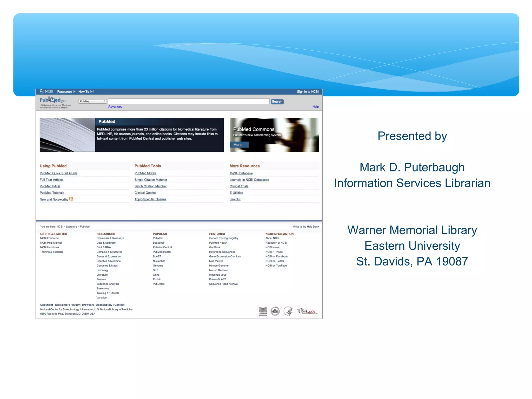Open PubMed Tutorials link
Screen dimensions: 532x399
[x=52, y=193]
